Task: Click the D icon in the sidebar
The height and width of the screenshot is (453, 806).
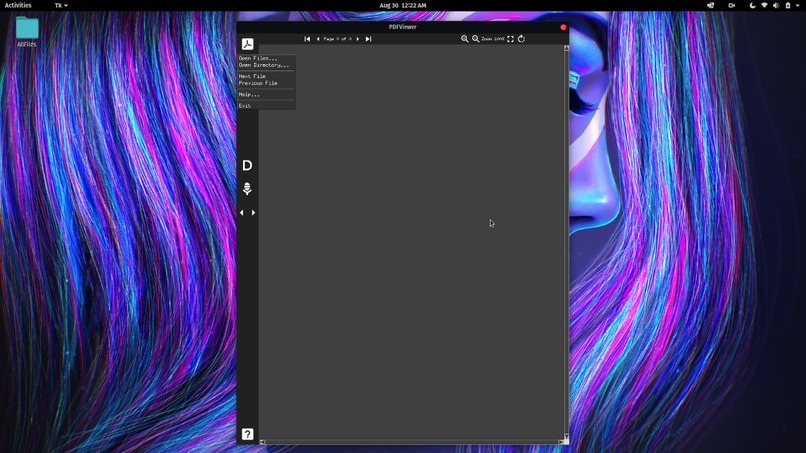Action: 247,165
